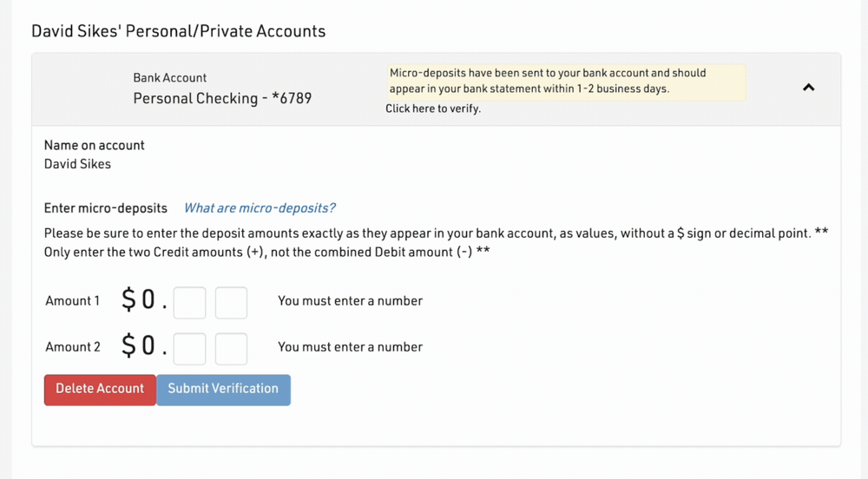Click the Personal/Private Accounts page heading

coord(179,31)
